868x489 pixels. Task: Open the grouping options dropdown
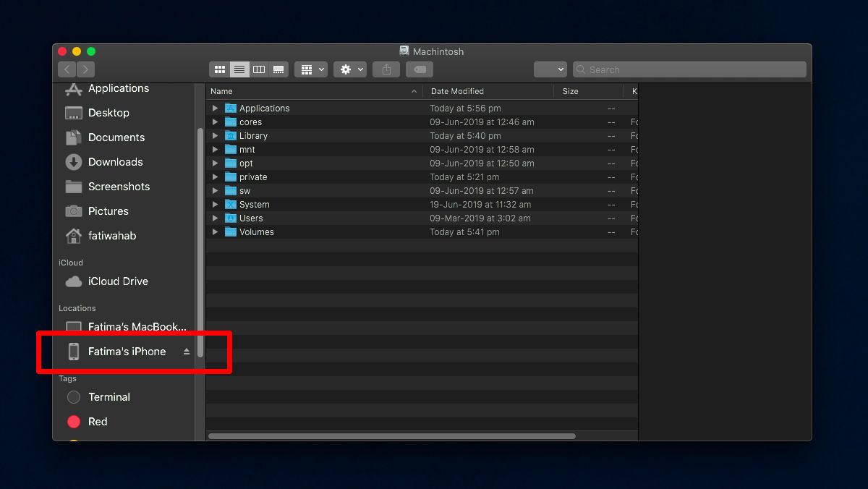click(x=311, y=69)
